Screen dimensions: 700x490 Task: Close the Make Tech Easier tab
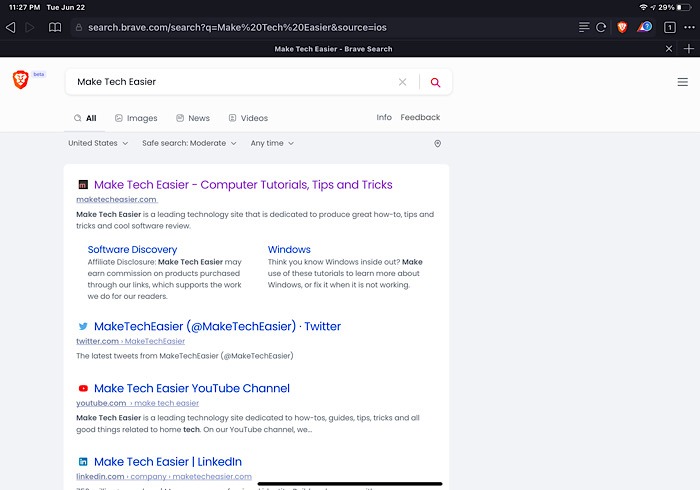click(669, 49)
